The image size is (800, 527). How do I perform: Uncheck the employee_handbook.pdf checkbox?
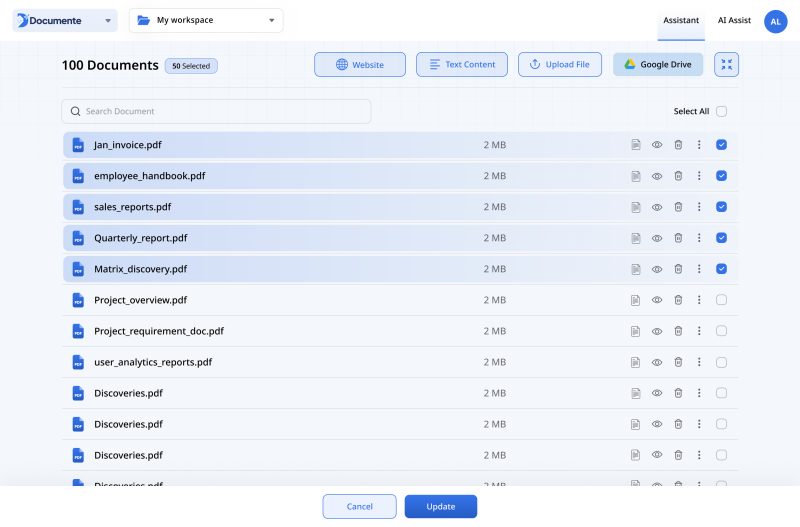(721, 176)
